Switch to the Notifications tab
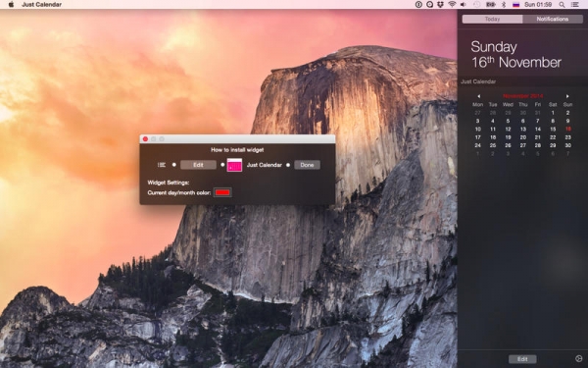Viewport: 588px width, 368px height. click(x=553, y=19)
